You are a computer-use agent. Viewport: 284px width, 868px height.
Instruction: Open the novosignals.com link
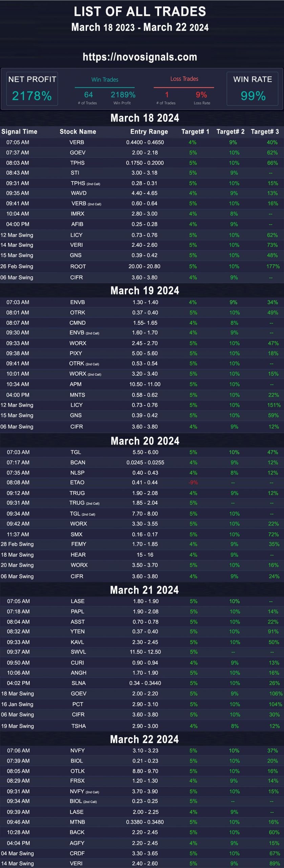click(140, 57)
